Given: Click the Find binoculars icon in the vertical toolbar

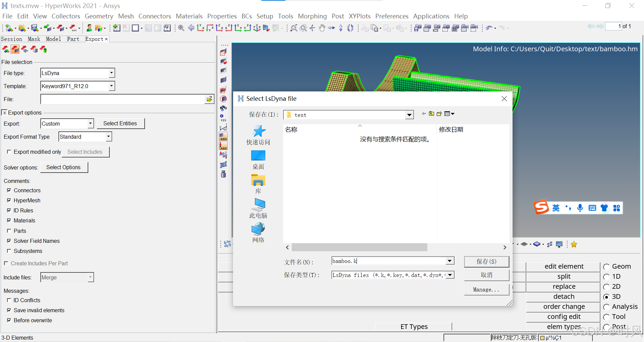Looking at the screenshot, I should coord(223,108).
